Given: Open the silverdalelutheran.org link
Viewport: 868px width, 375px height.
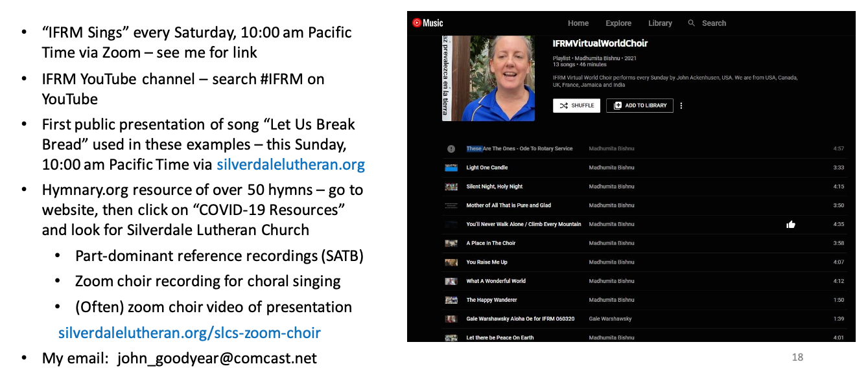Looking at the screenshot, I should tap(290, 165).
